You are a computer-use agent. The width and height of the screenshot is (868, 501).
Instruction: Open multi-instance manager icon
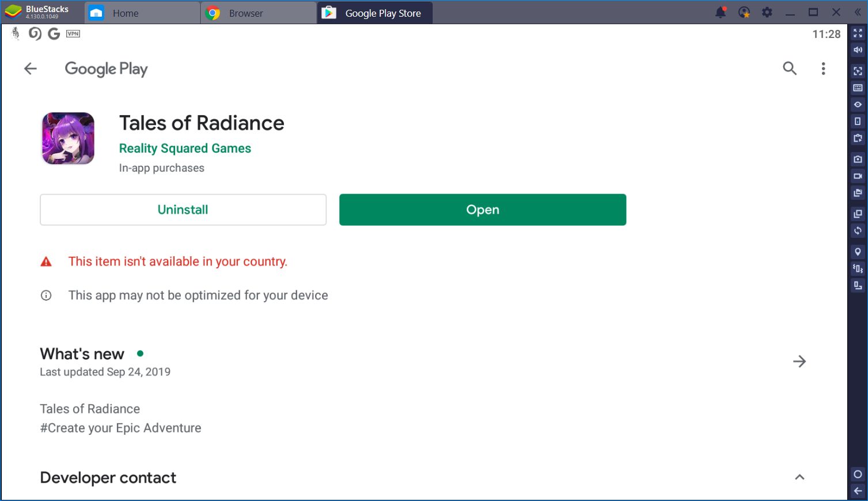click(858, 214)
